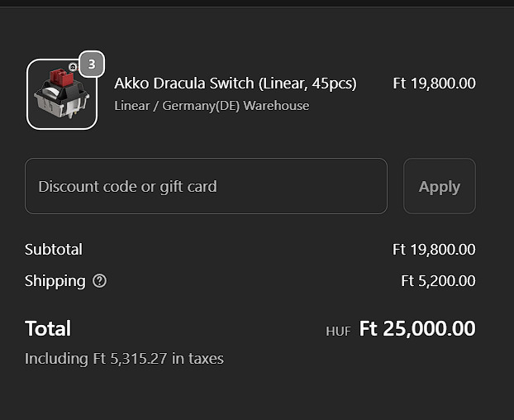Select the Linear / Germany(DE) Warehouse variant text
This screenshot has height=420, width=514.
[212, 106]
